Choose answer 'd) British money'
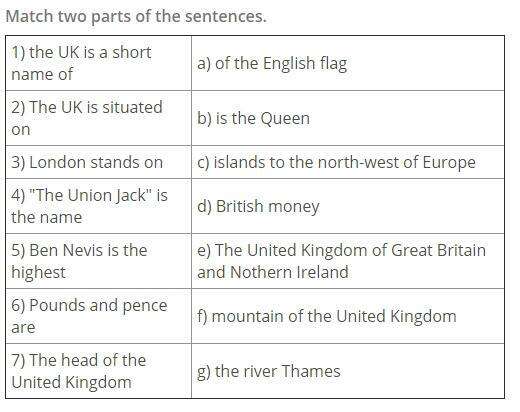Screen dimensions: 520x412 click(348, 206)
